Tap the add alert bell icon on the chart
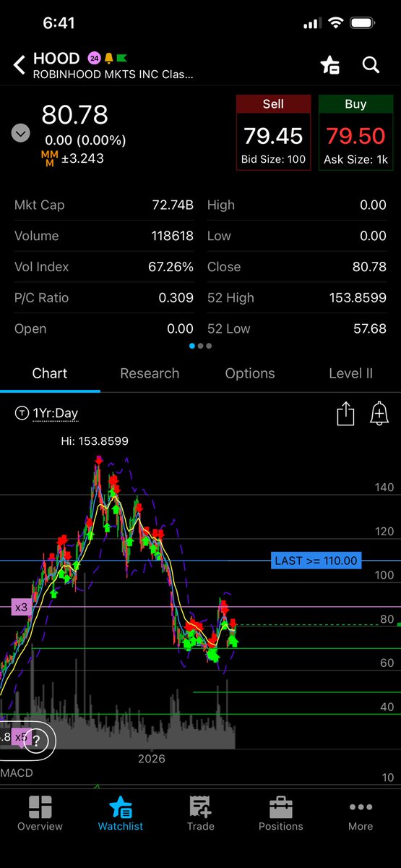Screen dimensions: 401x868 point(379,414)
